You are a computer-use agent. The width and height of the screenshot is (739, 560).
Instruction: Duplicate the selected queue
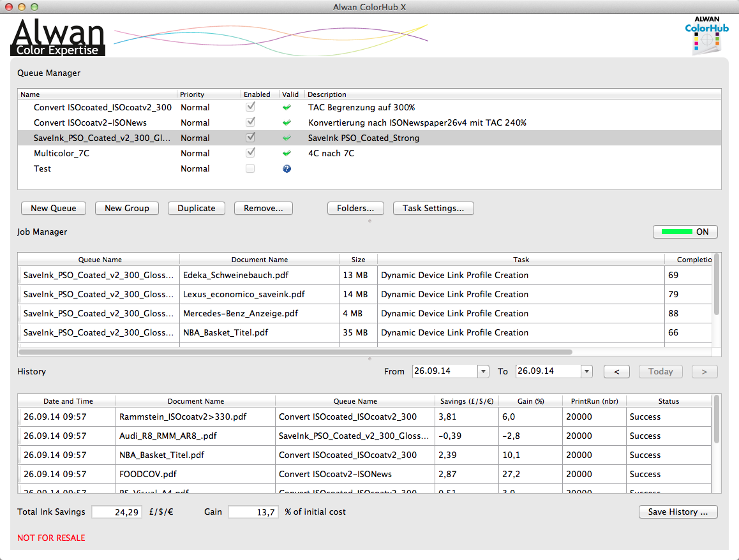(x=196, y=208)
